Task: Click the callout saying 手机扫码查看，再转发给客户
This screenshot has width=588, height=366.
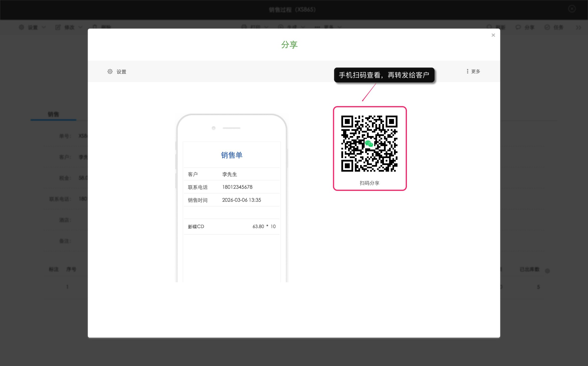Action: [385, 75]
